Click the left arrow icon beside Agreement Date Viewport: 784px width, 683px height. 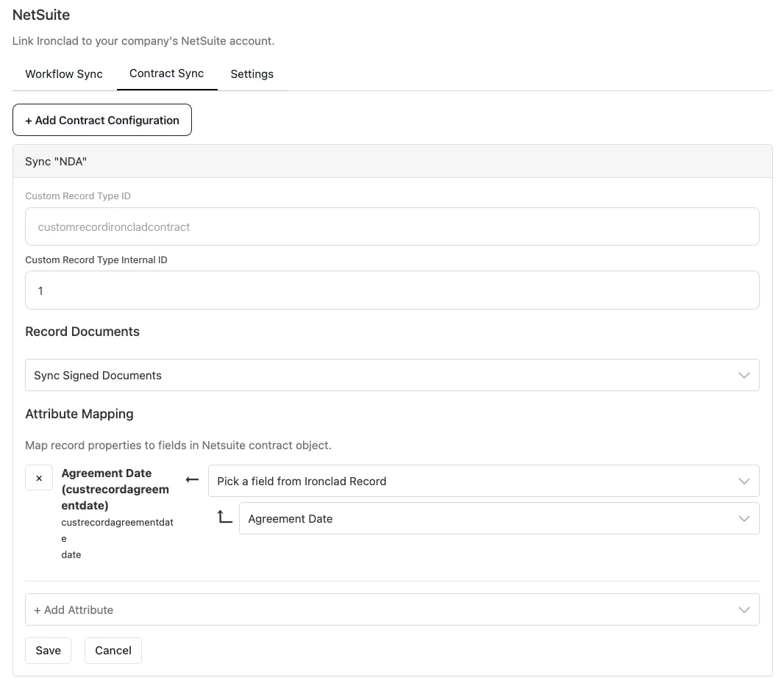[x=192, y=479]
